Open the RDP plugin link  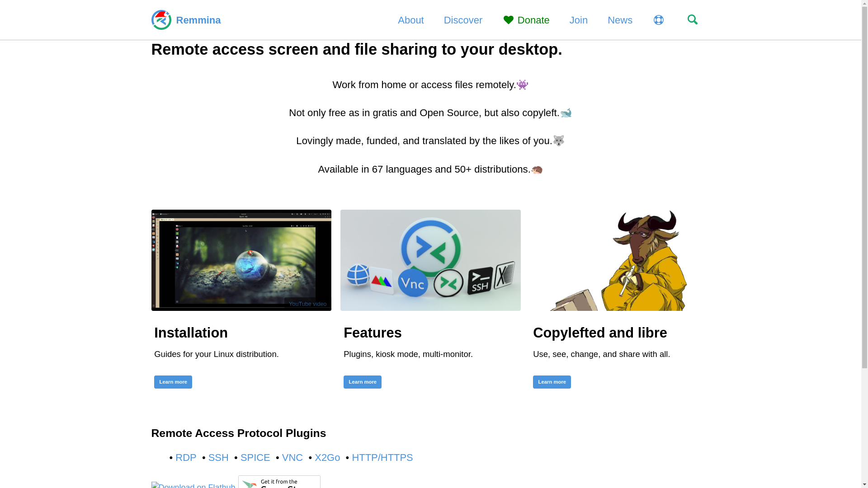(x=186, y=457)
